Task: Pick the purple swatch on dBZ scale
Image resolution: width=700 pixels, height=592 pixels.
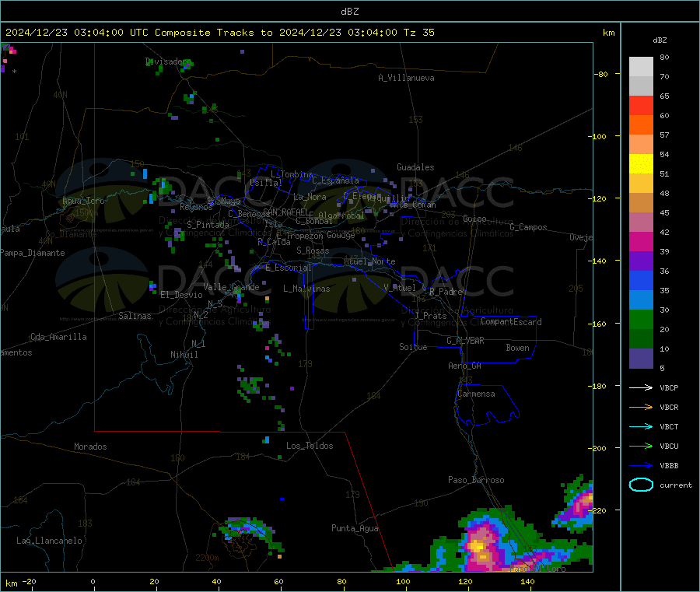Action: click(641, 261)
